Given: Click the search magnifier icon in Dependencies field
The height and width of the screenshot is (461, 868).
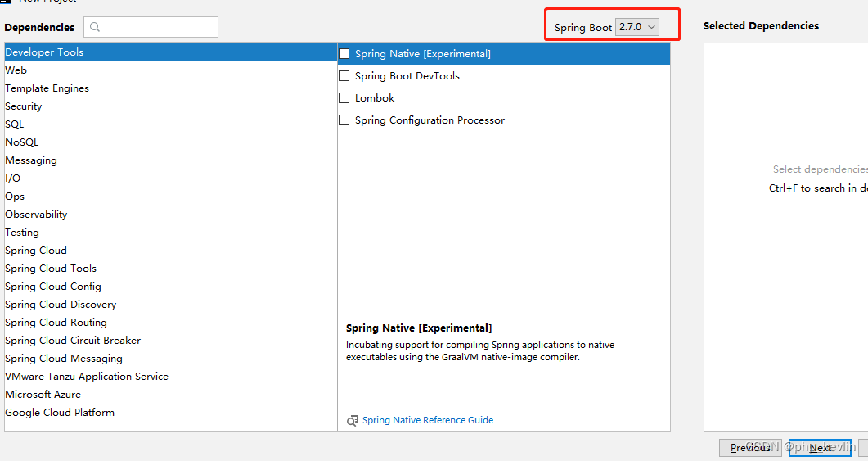Looking at the screenshot, I should tap(95, 26).
